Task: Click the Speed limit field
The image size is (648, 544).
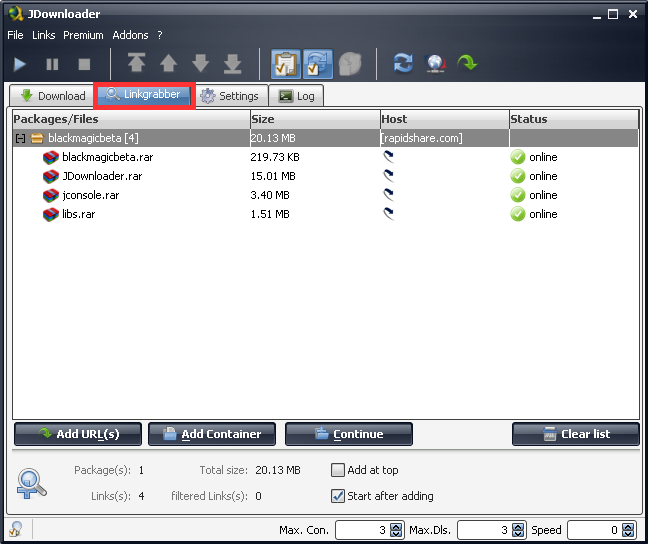Action: 595,530
